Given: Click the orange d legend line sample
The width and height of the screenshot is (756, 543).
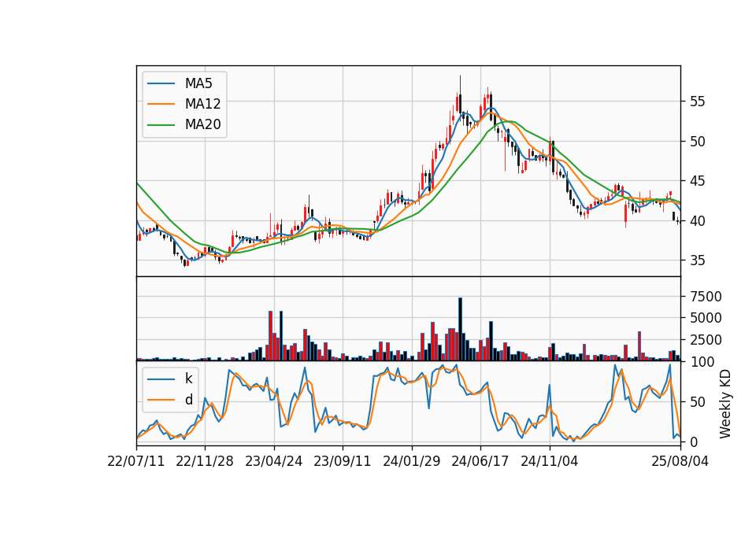Looking at the screenshot, I should pyautogui.click(x=161, y=400).
